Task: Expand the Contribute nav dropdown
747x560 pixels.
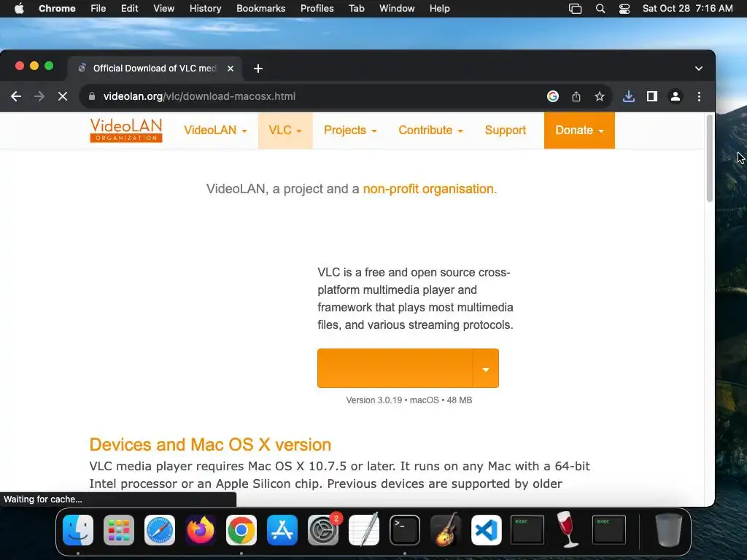Action: pos(430,131)
